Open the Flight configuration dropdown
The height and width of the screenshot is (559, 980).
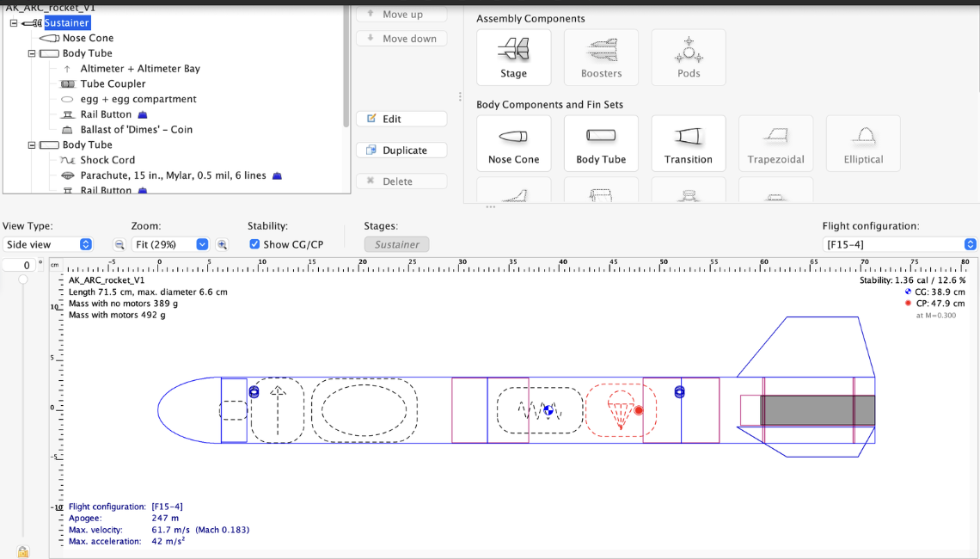(899, 244)
